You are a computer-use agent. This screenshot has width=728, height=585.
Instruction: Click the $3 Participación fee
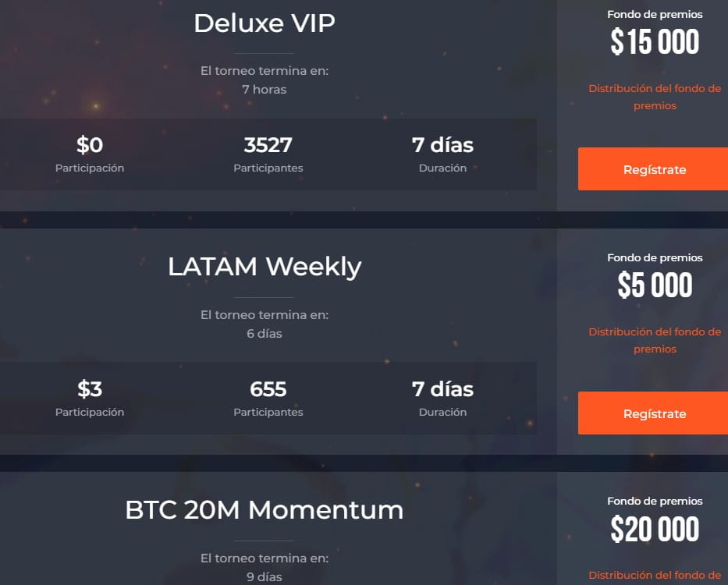pyautogui.click(x=90, y=389)
